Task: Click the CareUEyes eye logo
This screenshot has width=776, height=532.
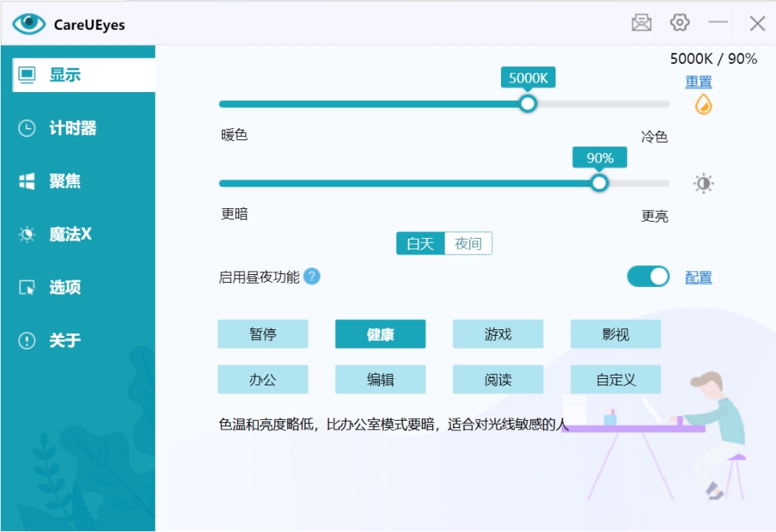Action: 30,24
